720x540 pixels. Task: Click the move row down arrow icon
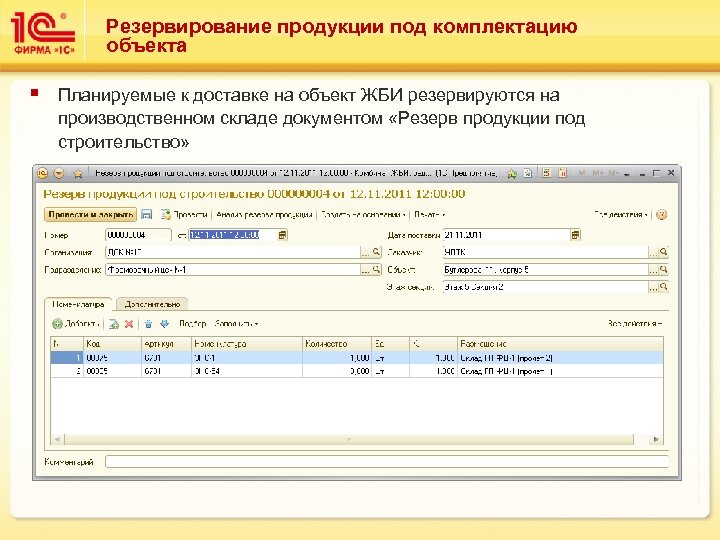tap(164, 324)
